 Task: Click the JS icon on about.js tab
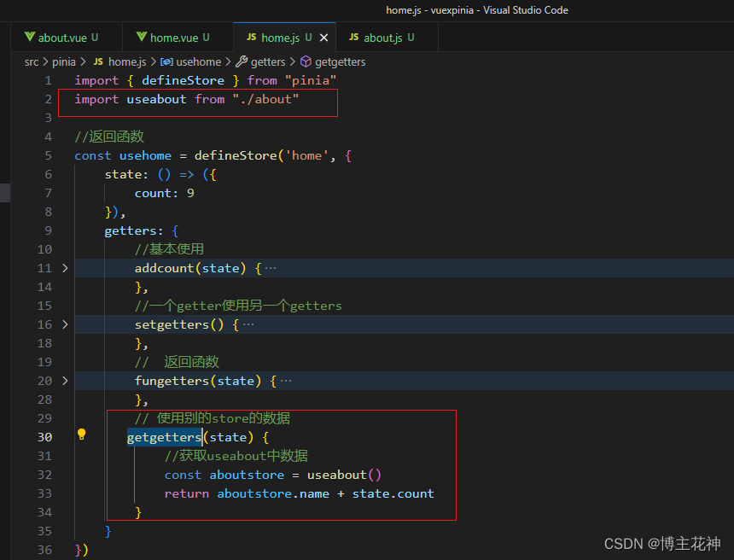[354, 37]
